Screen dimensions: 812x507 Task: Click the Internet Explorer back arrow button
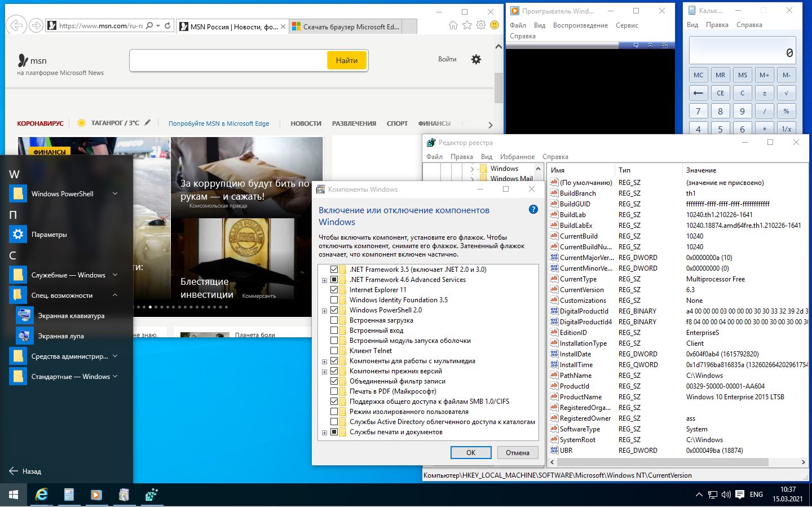click(17, 25)
